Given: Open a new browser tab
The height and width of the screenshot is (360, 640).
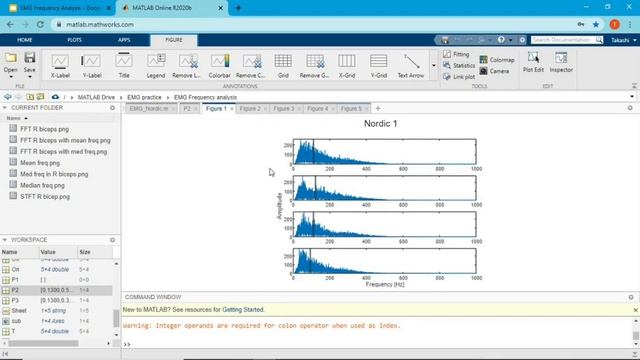Looking at the screenshot, I should (239, 8).
